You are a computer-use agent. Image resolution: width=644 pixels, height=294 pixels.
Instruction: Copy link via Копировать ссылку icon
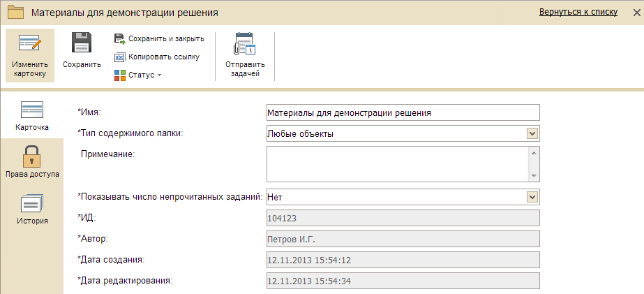[x=119, y=57]
